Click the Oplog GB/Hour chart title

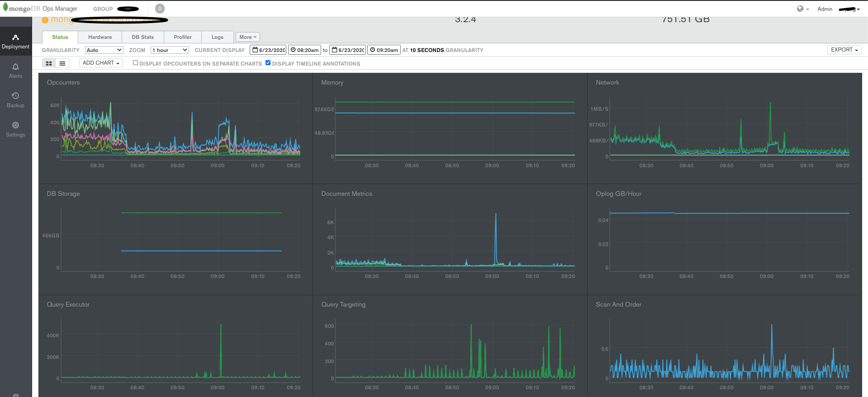click(619, 194)
